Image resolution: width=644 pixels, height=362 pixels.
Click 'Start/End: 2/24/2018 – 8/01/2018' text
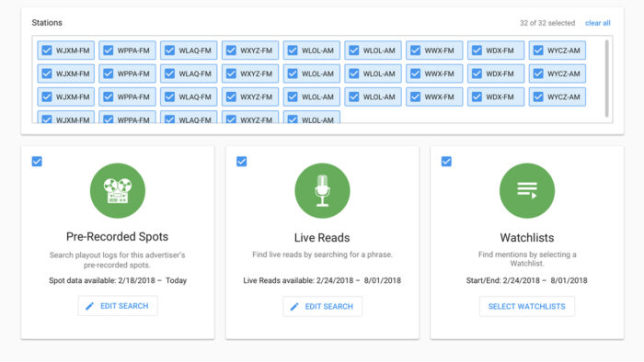[526, 280]
